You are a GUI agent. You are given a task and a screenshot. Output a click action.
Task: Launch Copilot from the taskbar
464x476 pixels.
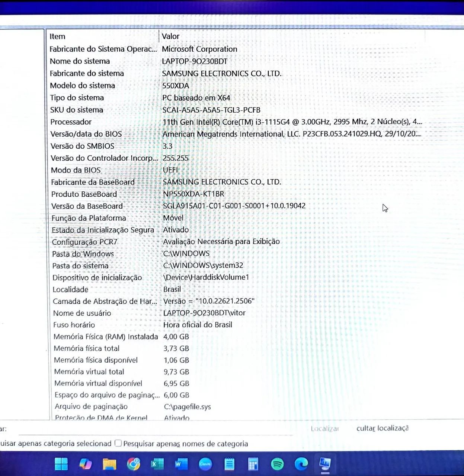[85, 464]
